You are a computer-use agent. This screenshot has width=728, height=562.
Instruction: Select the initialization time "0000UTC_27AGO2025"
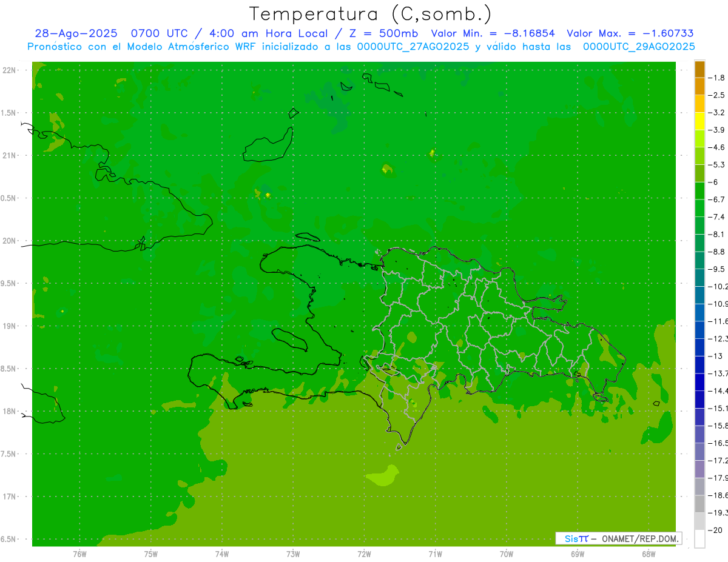click(x=413, y=47)
